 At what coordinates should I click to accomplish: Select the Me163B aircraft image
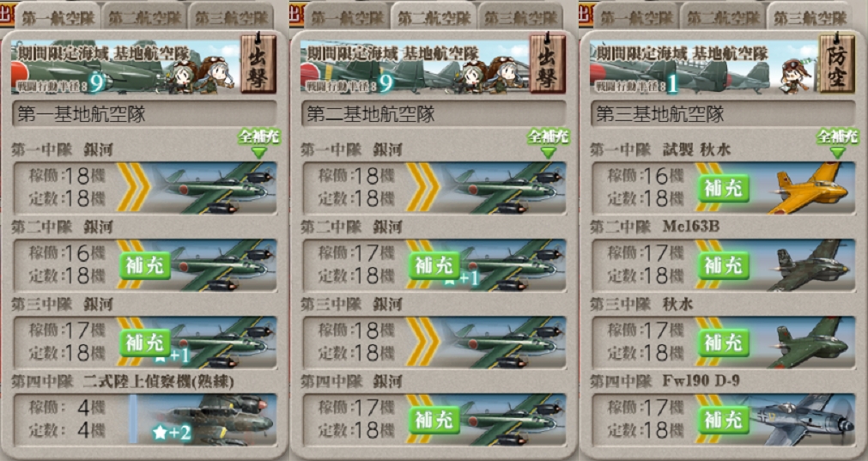coord(810,265)
